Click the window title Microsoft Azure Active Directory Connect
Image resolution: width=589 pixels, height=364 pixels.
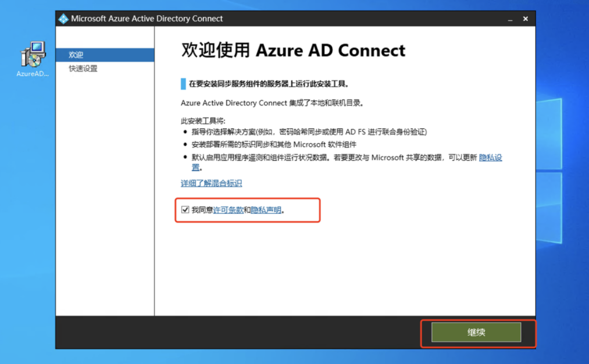pos(147,19)
